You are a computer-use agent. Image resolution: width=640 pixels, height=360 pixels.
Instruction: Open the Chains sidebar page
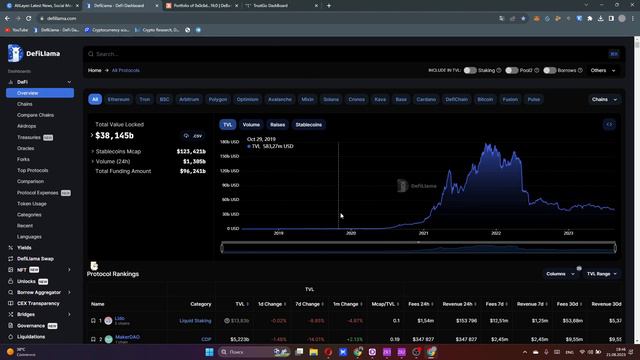coord(24,104)
